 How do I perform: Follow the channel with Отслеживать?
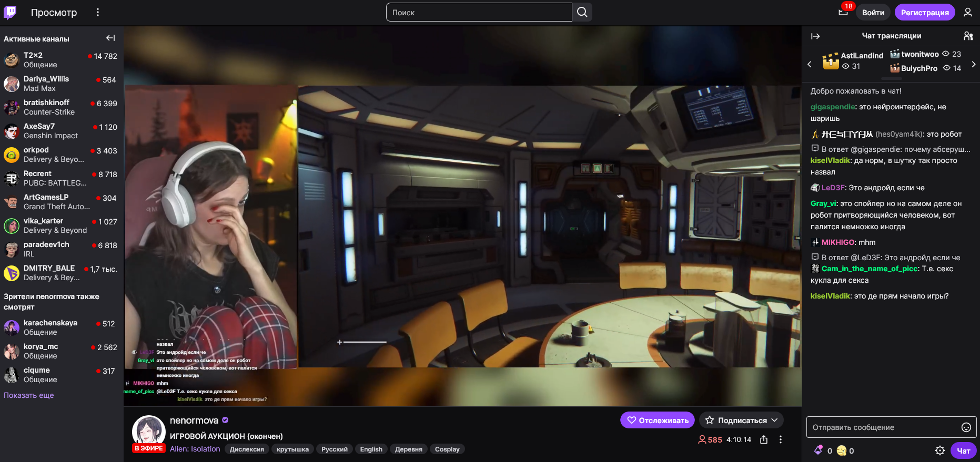[658, 420]
